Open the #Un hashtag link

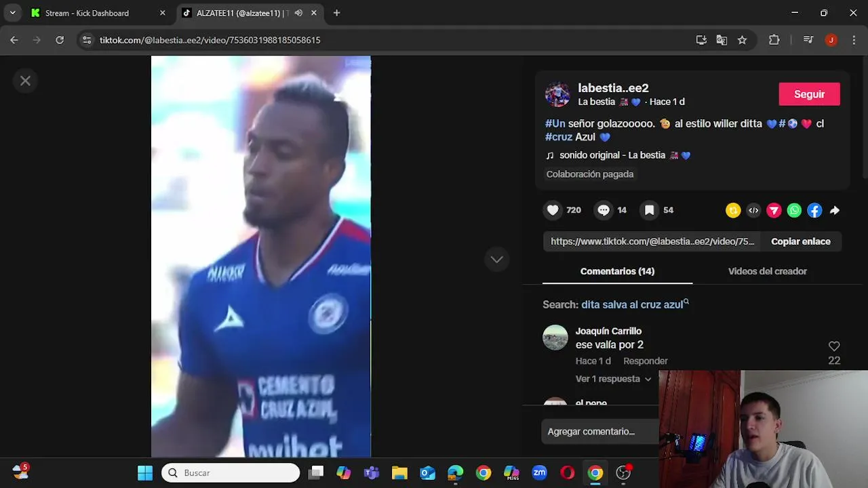tap(555, 123)
